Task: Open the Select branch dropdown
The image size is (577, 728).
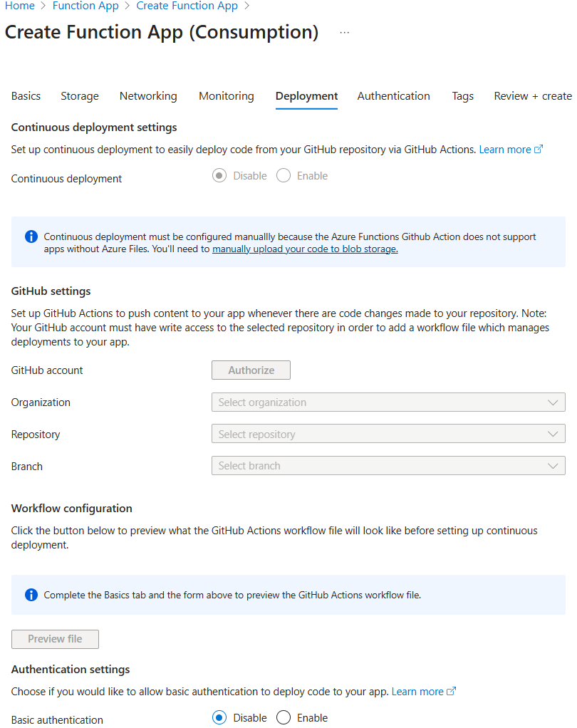Action: point(388,466)
